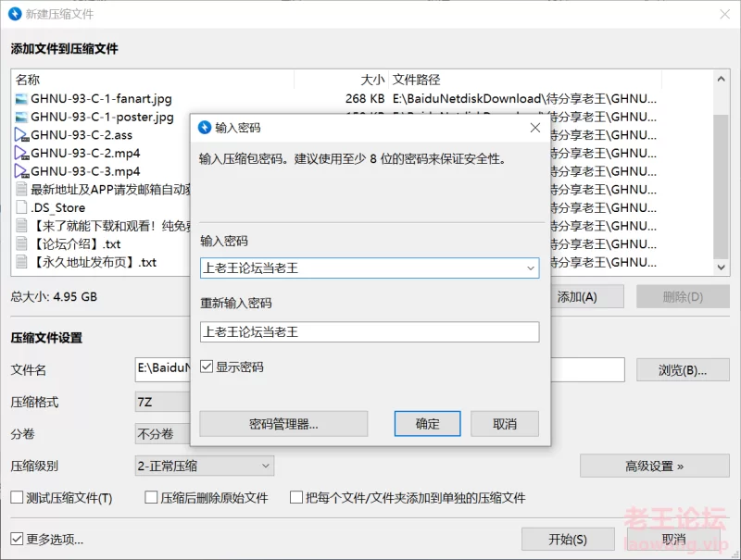
Task: Click the 重新输入密码 confirmation field
Action: coord(369,332)
